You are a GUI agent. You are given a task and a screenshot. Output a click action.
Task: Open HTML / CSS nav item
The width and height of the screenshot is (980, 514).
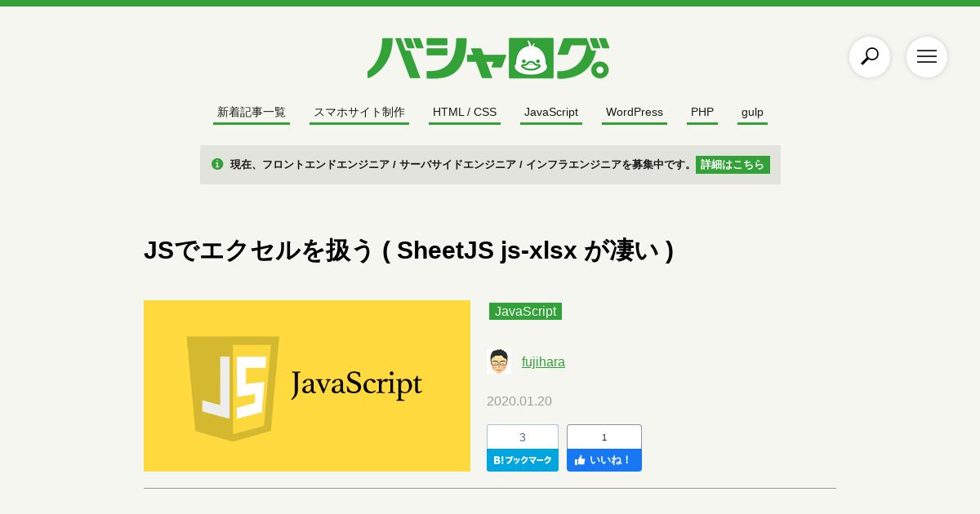point(465,113)
